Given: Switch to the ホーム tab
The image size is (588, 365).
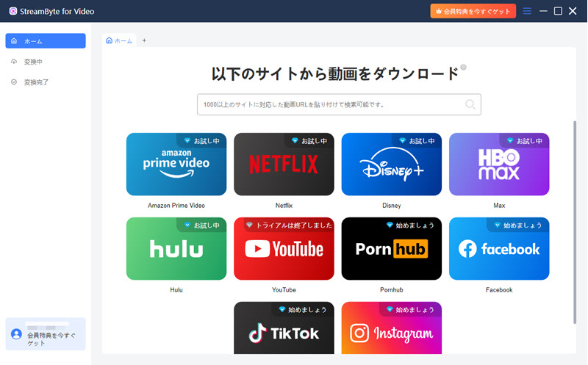Looking at the screenshot, I should tap(119, 40).
